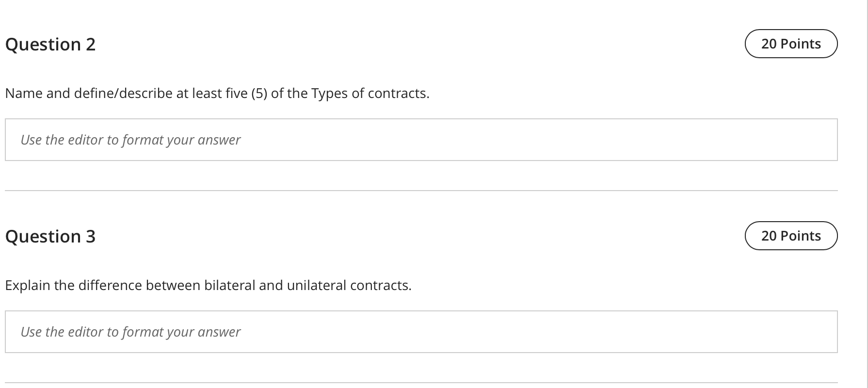Select the Question 2 heading
The height and width of the screenshot is (388, 868).
(x=50, y=44)
